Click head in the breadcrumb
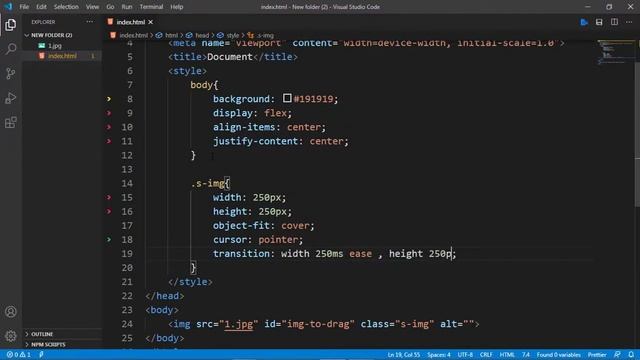The width and height of the screenshot is (640, 360). pos(202,36)
